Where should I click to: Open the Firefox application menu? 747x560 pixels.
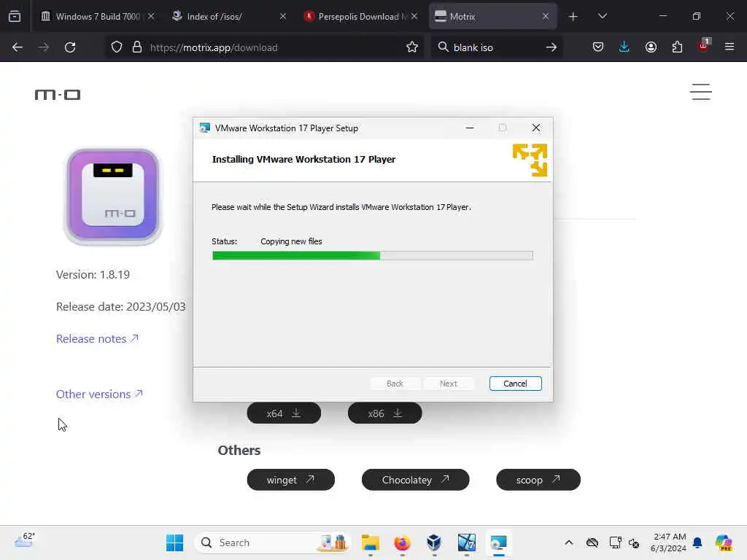click(729, 47)
